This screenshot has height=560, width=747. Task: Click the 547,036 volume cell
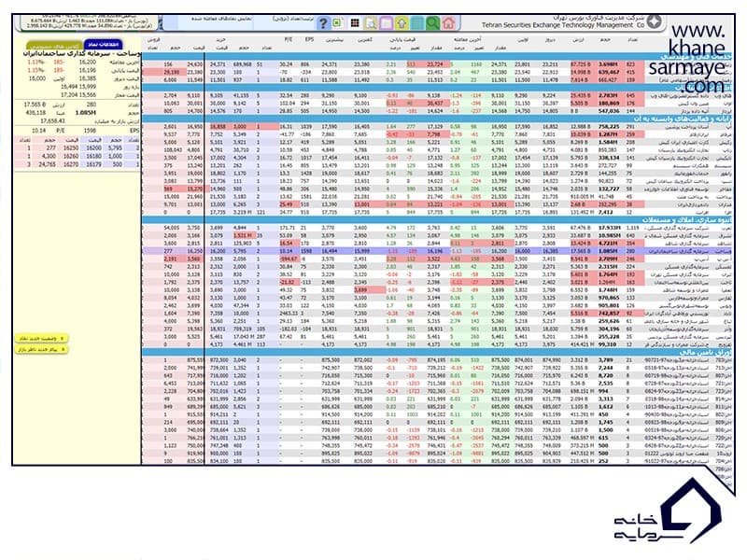(x=609, y=111)
